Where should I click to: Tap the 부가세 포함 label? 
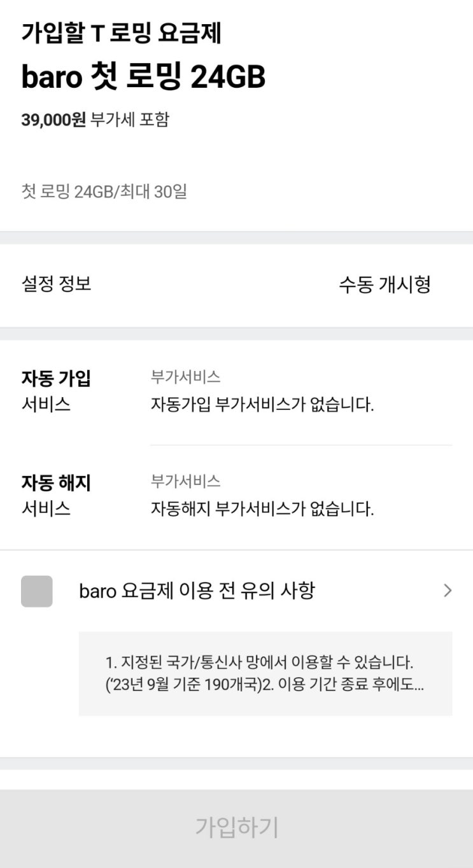(x=130, y=120)
